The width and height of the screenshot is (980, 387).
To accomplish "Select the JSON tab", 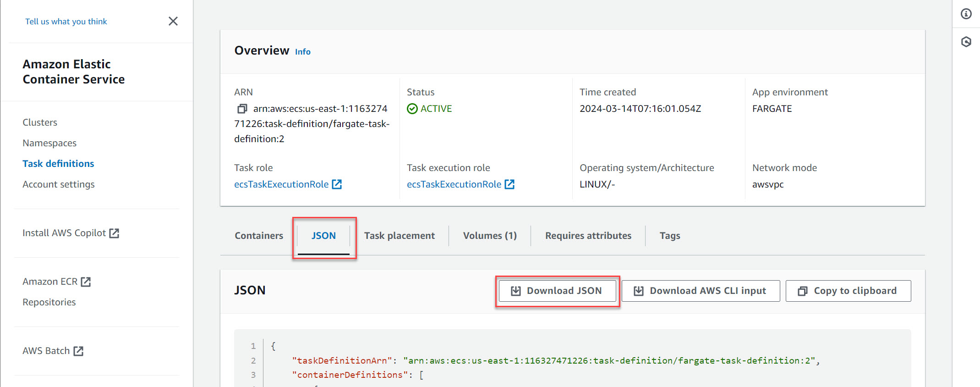I will 323,236.
